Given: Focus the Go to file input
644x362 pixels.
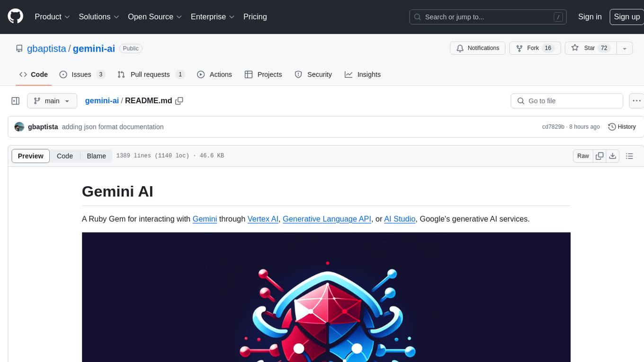Looking at the screenshot, I should coord(567,101).
